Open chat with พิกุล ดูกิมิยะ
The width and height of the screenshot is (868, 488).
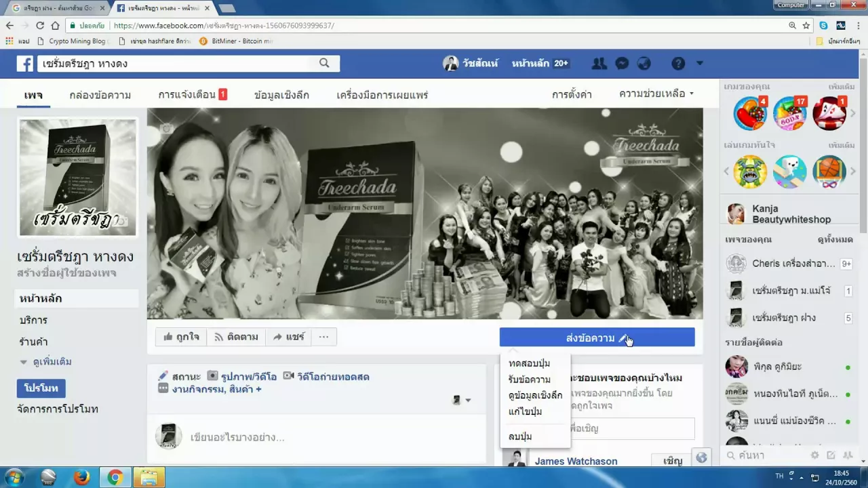(789, 367)
